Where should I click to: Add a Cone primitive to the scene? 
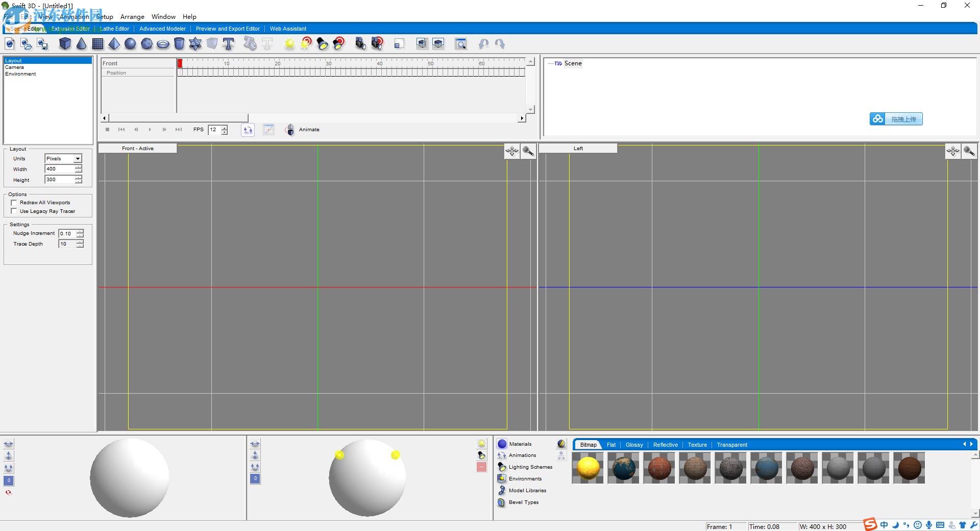(x=82, y=44)
